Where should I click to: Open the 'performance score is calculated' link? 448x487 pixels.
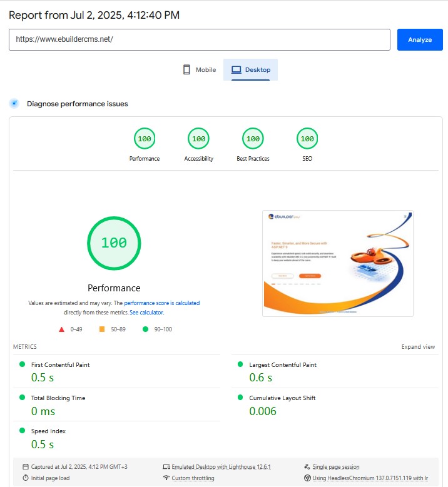coord(157,303)
